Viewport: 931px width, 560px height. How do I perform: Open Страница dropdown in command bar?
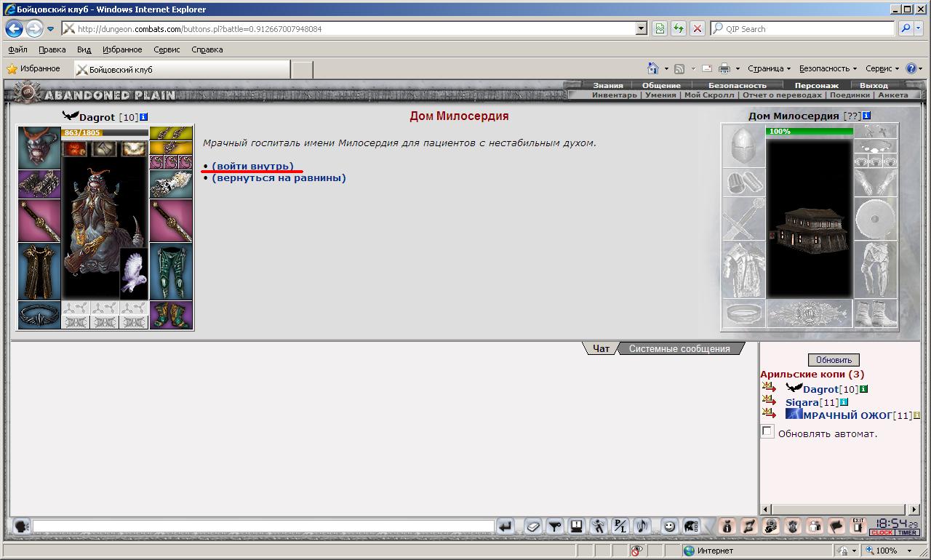[769, 68]
